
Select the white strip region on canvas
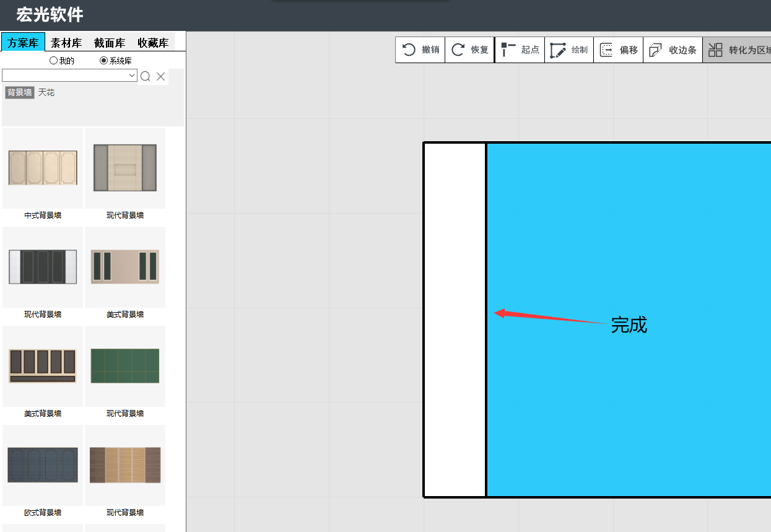click(x=455, y=320)
